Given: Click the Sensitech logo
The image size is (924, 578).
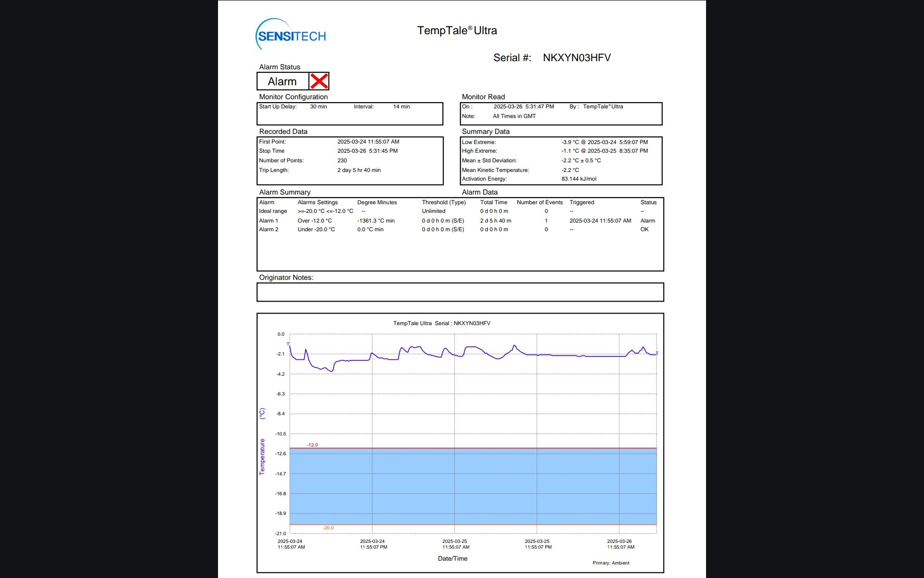Looking at the screenshot, I should [291, 35].
